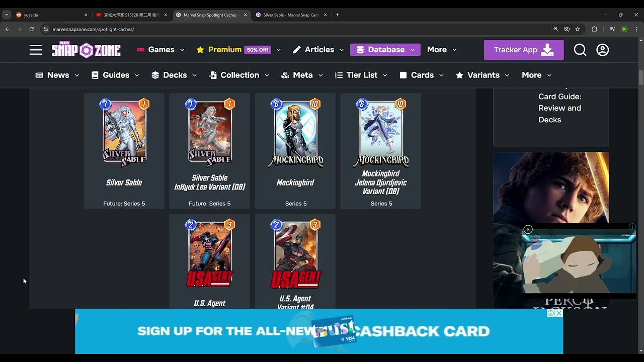Switch to the yuaaida browser tab
Image resolution: width=644 pixels, height=362 pixels.
50,15
